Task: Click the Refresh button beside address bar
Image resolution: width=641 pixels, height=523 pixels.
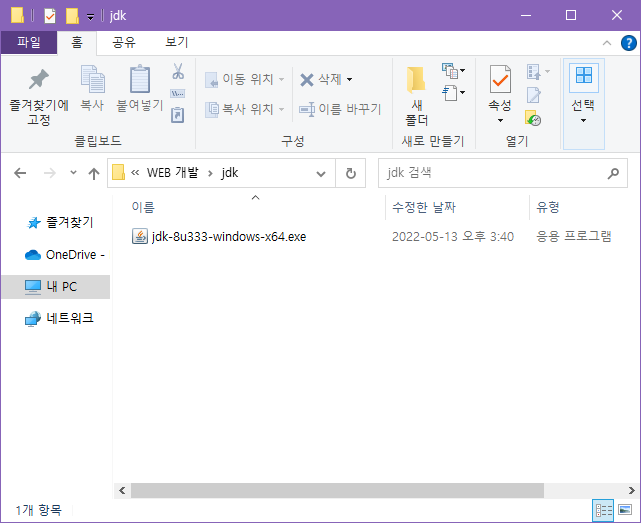Action: 351,173
